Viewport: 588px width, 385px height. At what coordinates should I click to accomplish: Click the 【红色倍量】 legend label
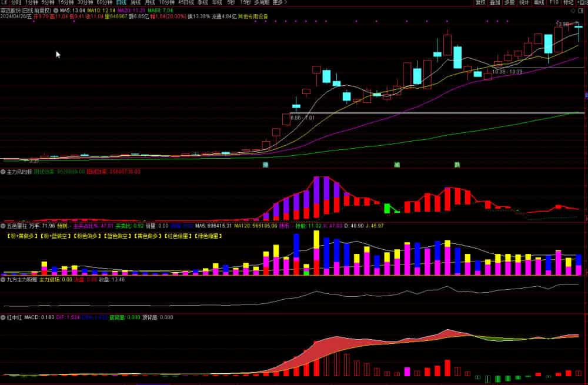(178, 236)
